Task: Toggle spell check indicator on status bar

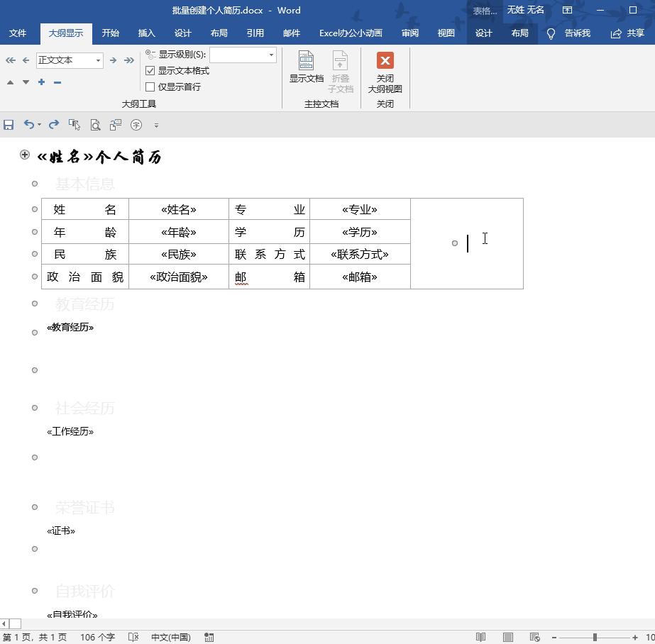Action: click(x=133, y=637)
